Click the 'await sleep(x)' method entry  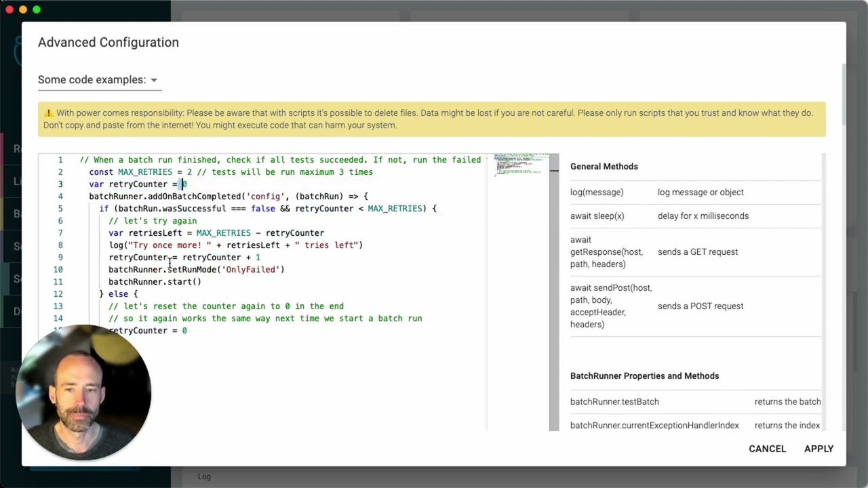[597, 216]
